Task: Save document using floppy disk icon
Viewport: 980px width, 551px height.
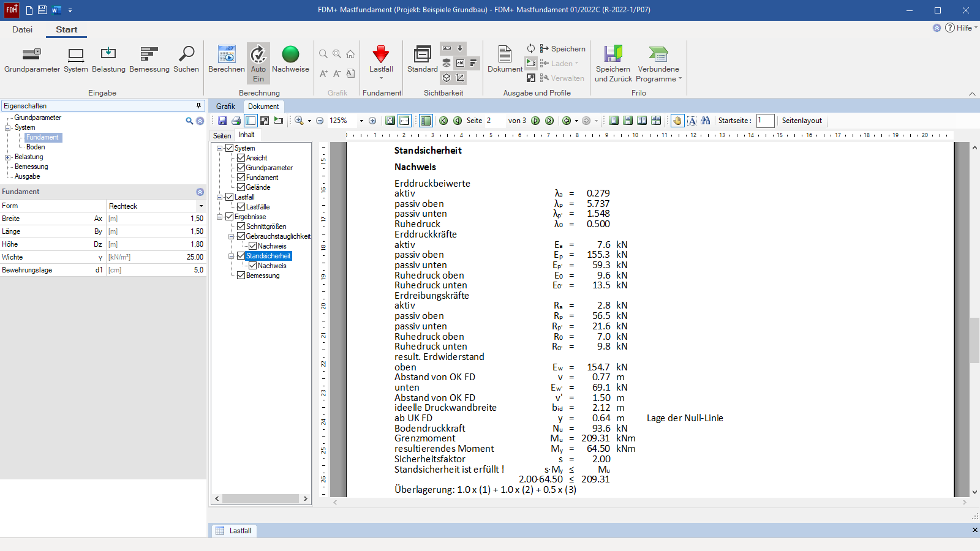Action: [222, 121]
